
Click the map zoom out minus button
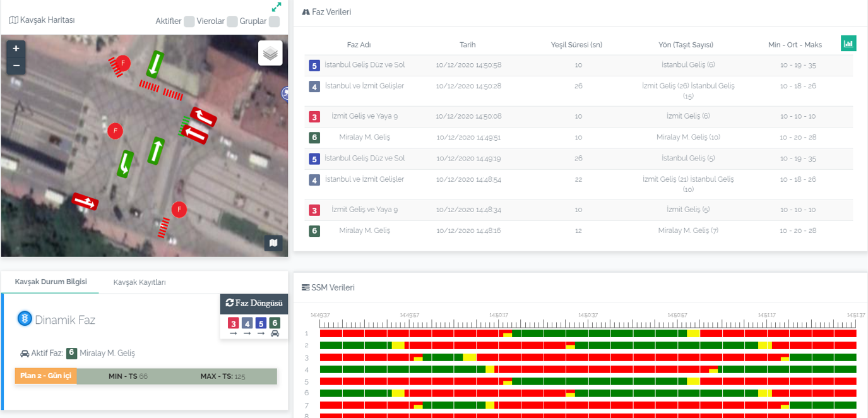pos(16,65)
